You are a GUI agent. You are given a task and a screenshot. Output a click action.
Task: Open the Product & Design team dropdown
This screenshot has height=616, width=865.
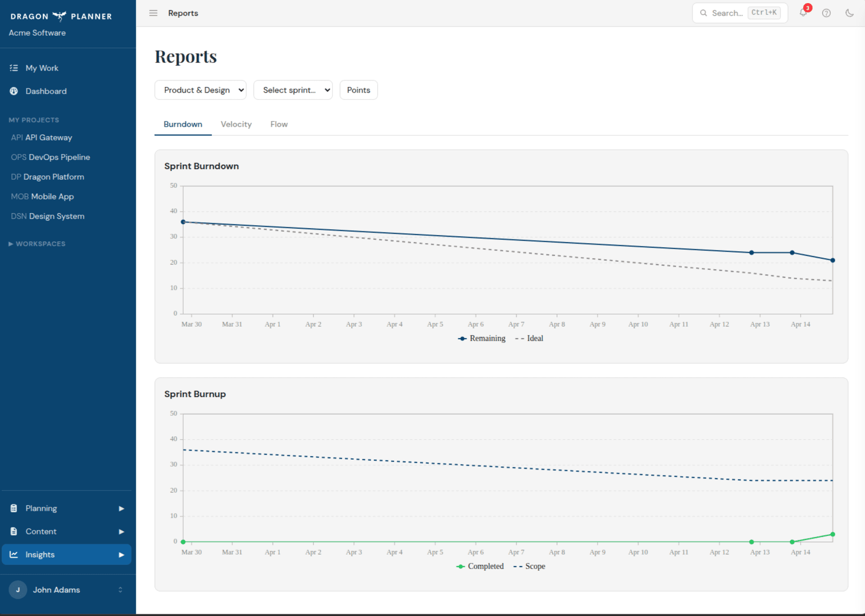click(x=200, y=90)
